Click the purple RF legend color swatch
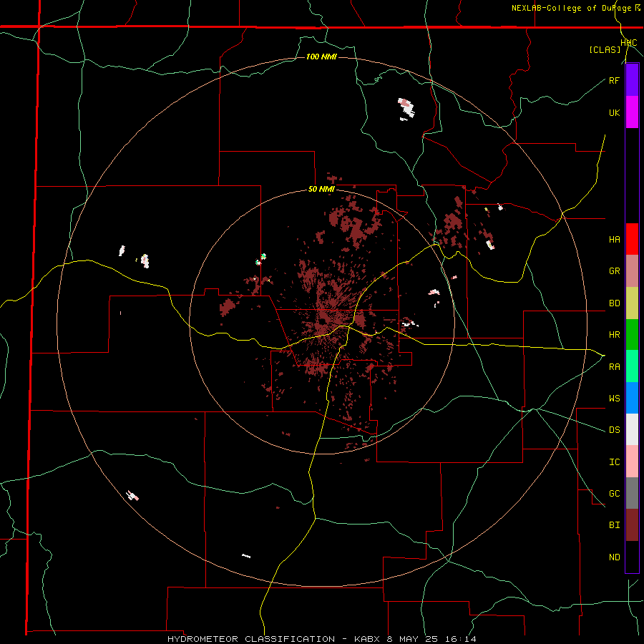Viewport: 644px width, 644px height. 632,80
